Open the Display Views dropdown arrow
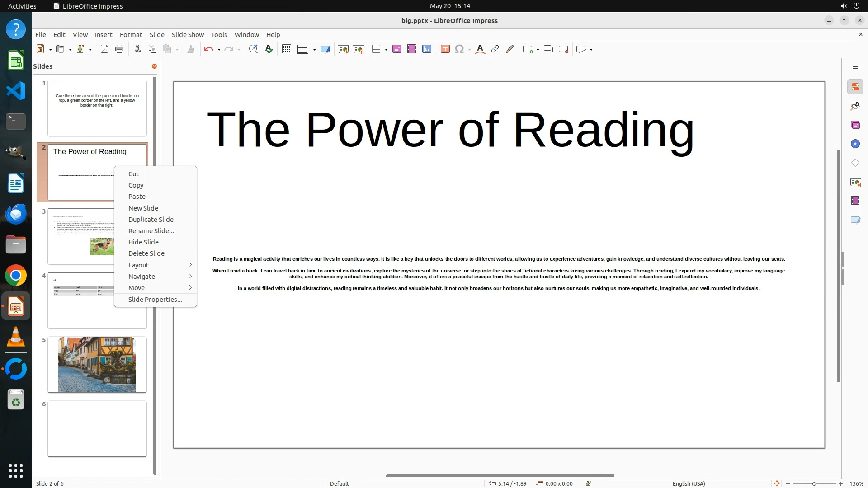This screenshot has width=868, height=488. 314,49
